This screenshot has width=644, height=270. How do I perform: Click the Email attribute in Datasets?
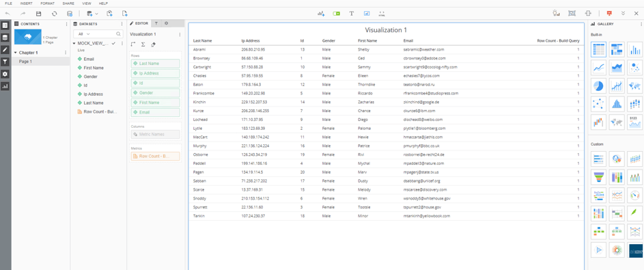tap(89, 59)
